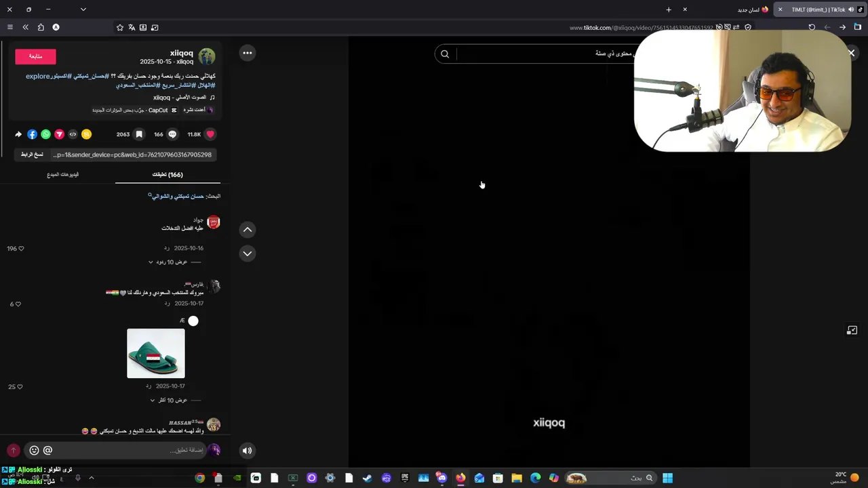Viewport: 868px width, 488px height.
Task: Switch to the فيديوهات المبدع tab
Action: click(x=62, y=175)
